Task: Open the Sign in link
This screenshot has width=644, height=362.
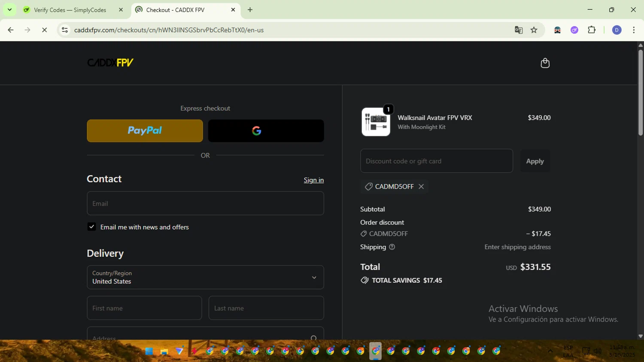Action: pyautogui.click(x=314, y=180)
